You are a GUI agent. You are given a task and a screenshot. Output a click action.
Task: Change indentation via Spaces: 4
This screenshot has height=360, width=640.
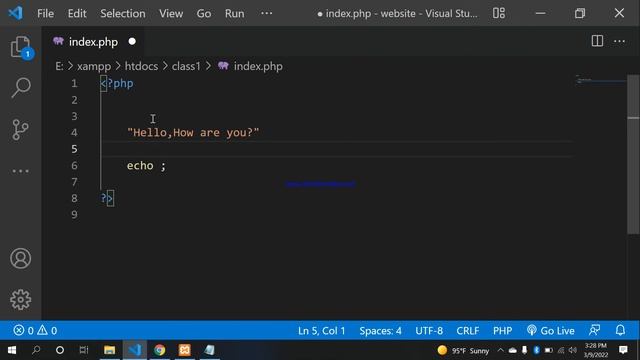click(x=380, y=330)
